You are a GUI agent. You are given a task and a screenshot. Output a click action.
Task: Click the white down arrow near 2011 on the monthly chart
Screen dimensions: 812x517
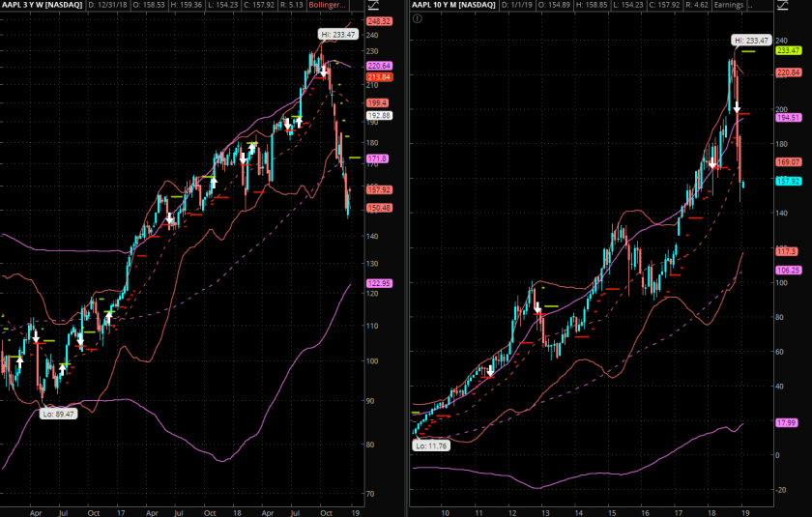(x=491, y=370)
